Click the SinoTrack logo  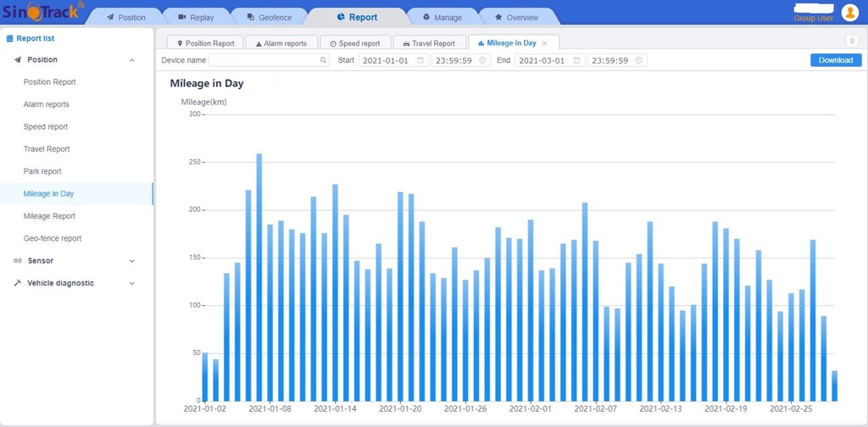coord(41,12)
